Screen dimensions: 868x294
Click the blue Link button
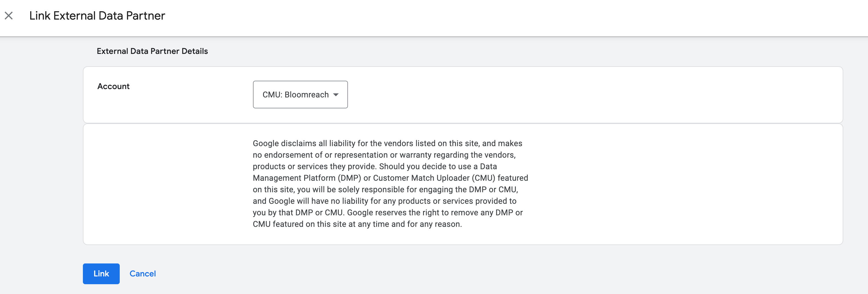(x=101, y=274)
